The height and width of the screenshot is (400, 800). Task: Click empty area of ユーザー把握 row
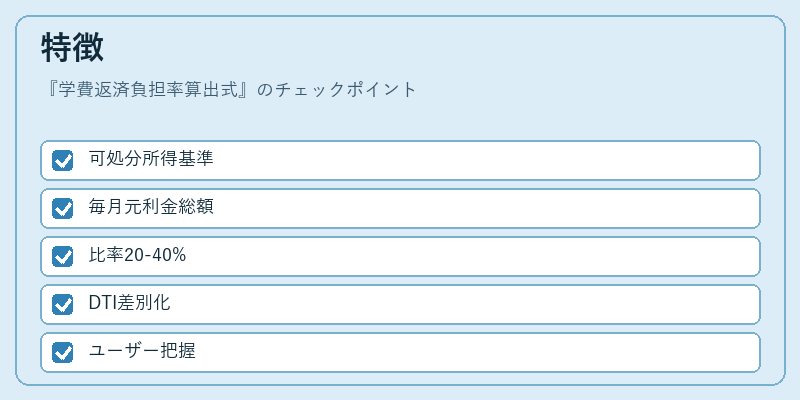coord(485,352)
